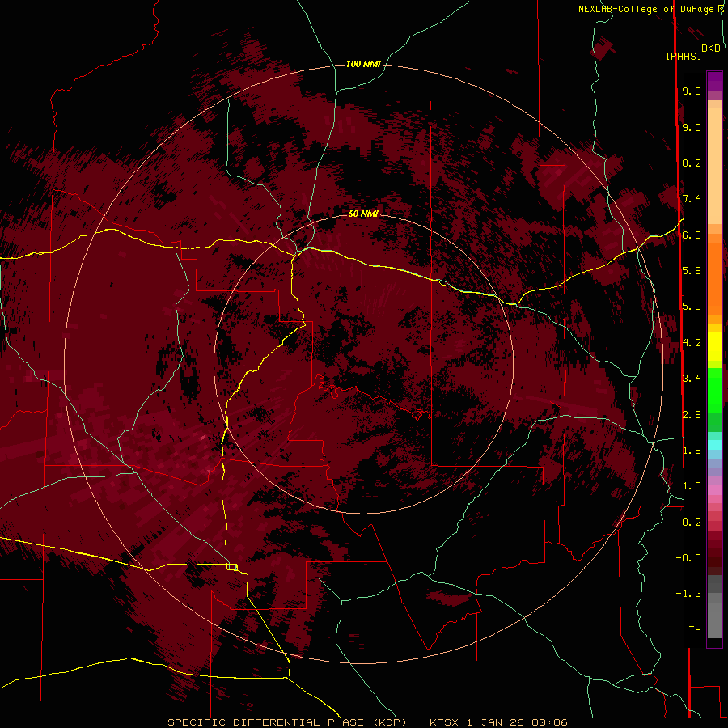Click the yellow swatch in the color legend
The height and width of the screenshot is (728, 728).
pos(714,346)
